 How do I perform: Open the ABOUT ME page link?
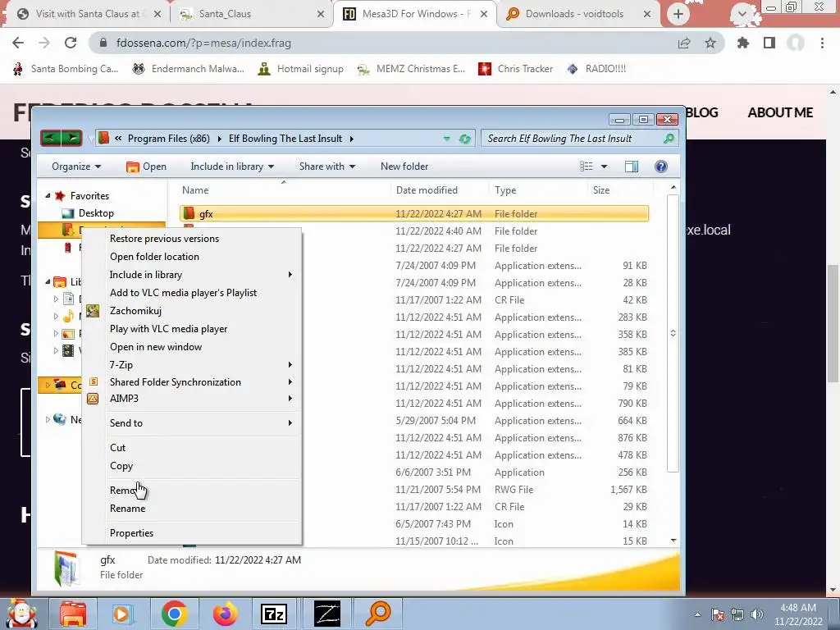[780, 112]
